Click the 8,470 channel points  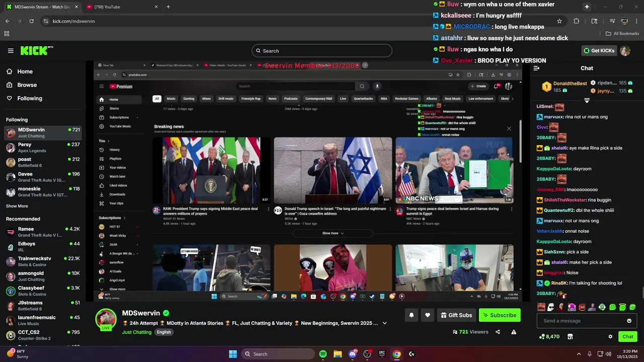coord(549,337)
